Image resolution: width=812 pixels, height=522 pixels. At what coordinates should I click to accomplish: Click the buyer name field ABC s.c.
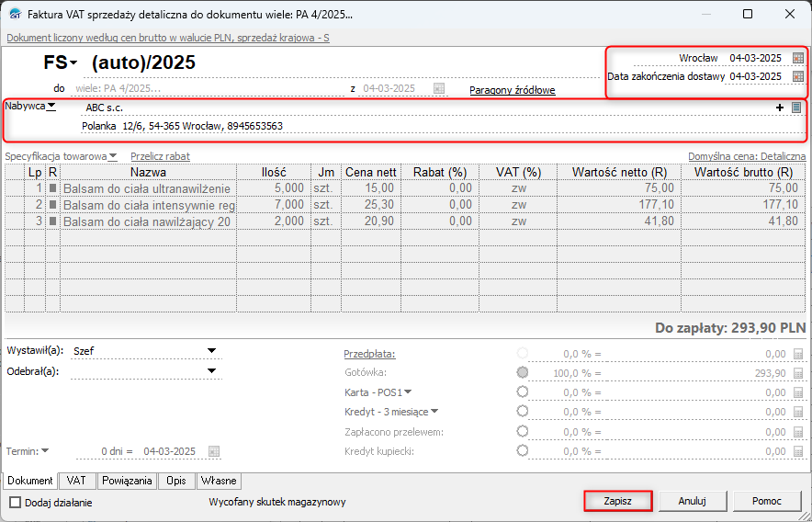427,108
